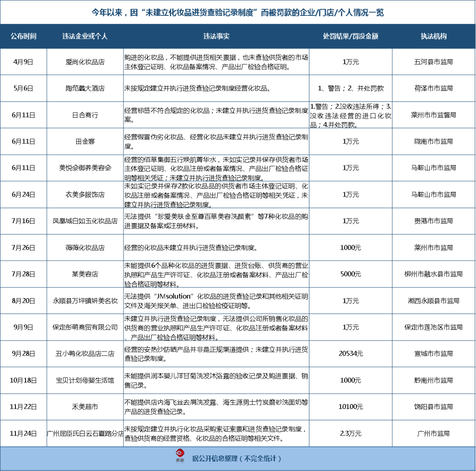Click the 10100元 penalty amount cell
The image size is (476, 471).
(x=350, y=407)
